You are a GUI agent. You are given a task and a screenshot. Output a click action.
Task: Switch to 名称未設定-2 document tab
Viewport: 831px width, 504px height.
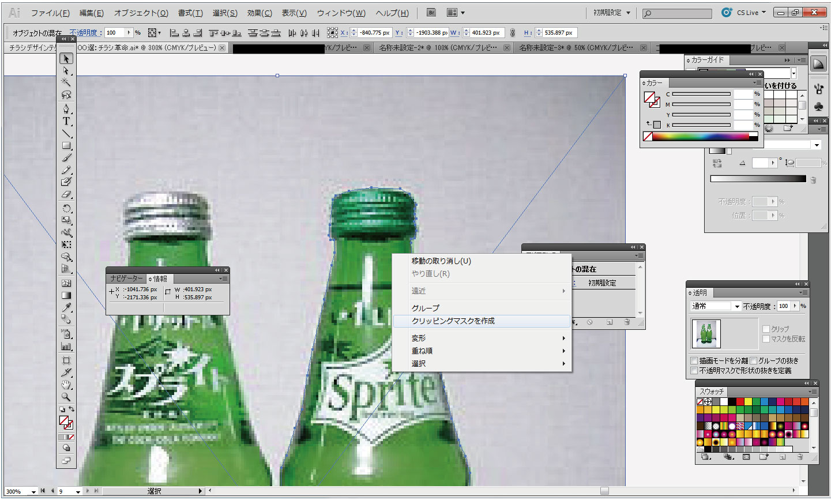pos(443,48)
